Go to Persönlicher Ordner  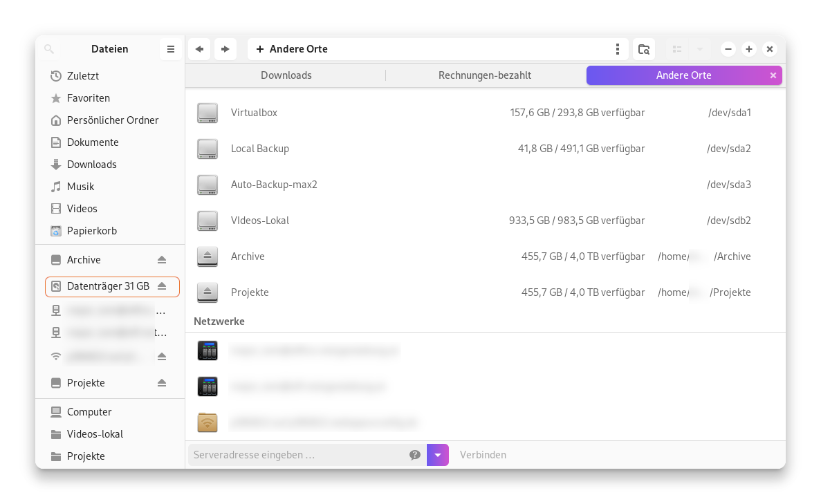[x=110, y=120]
